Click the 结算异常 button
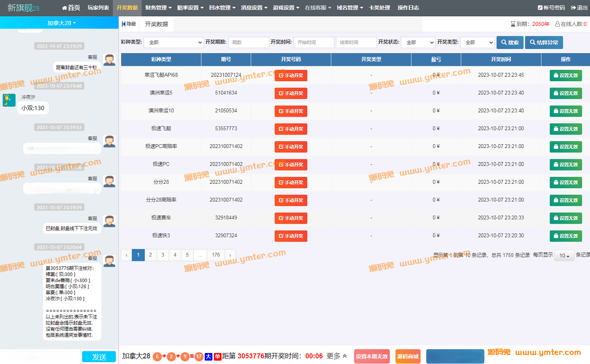This screenshot has height=364, width=590. point(544,43)
